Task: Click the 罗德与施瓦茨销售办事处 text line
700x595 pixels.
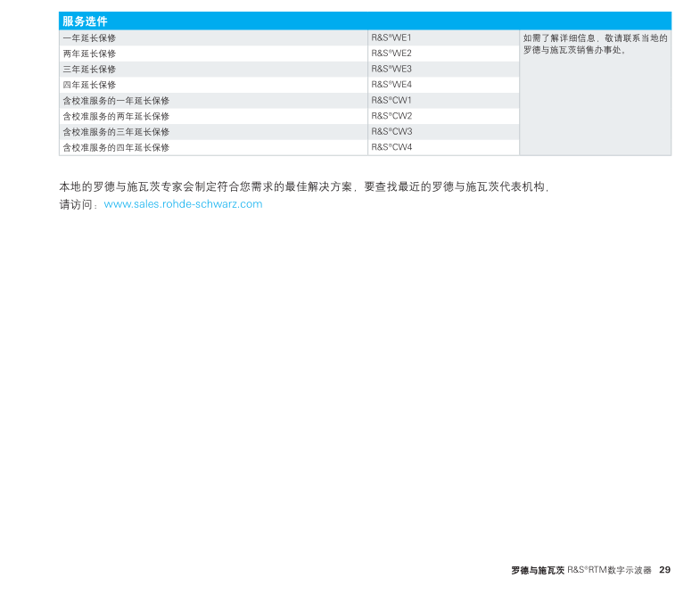Action: pos(574,50)
